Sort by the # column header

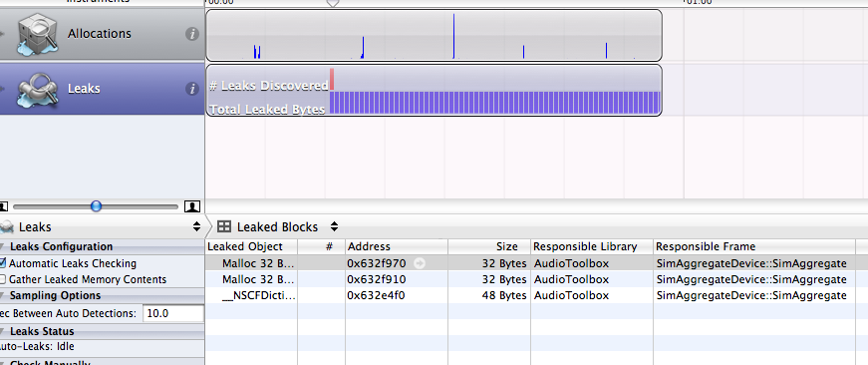pyautogui.click(x=322, y=247)
